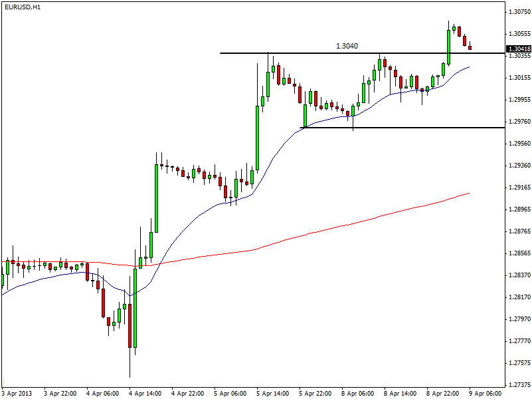This screenshot has height=399, width=532.
Task: Select the 4 Apr 14:00 time label
Action: (x=145, y=393)
